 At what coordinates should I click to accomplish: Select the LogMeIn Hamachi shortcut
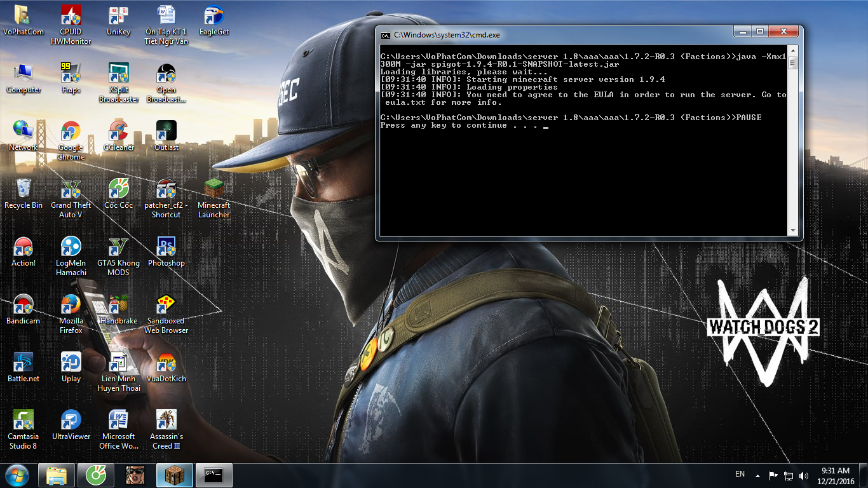tap(71, 247)
